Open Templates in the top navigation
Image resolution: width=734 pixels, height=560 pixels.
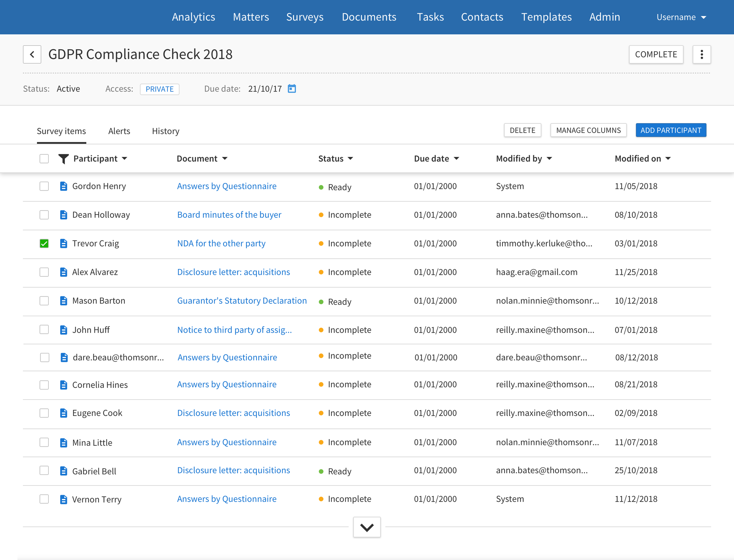pyautogui.click(x=546, y=17)
